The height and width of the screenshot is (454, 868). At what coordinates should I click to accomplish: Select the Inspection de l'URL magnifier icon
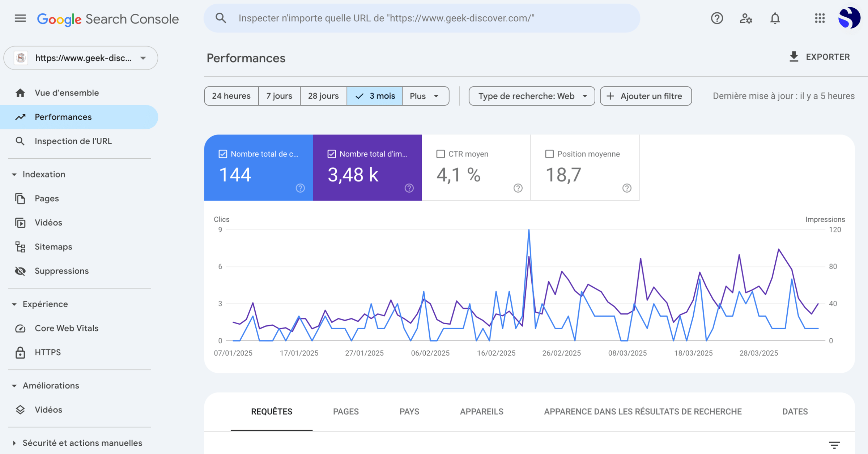tap(20, 141)
